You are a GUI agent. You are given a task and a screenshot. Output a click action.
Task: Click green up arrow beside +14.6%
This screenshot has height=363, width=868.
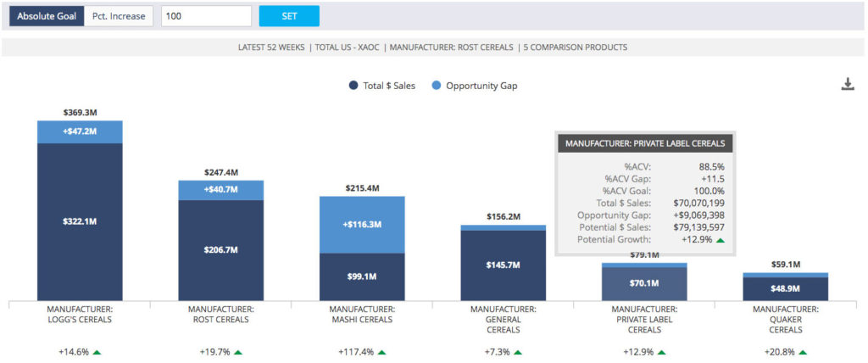tap(97, 352)
